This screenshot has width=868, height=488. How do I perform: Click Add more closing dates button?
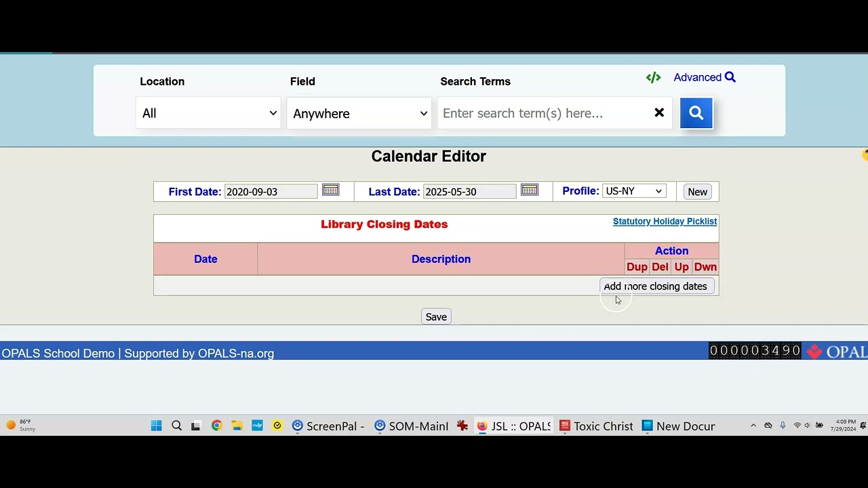656,286
